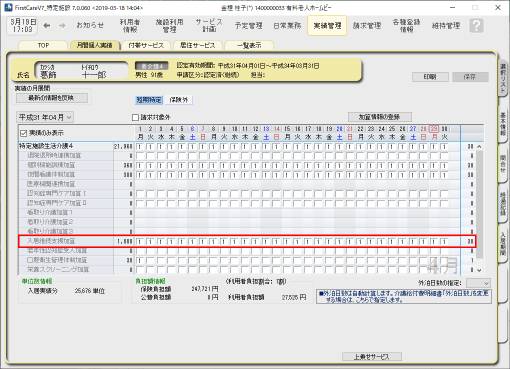Viewport: 510px width, 369px height.
Task: Toggle day 30 cell of 入居継続支援加算 row
Action: 444,241
